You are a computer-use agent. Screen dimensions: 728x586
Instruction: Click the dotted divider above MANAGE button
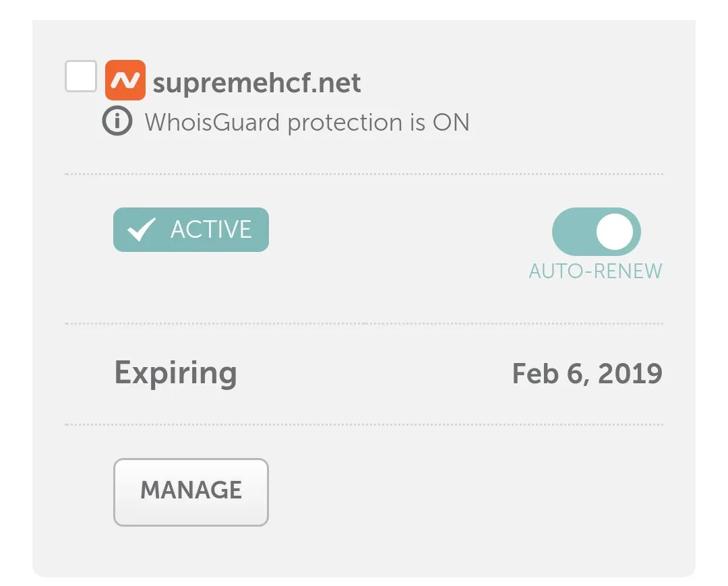(364, 424)
